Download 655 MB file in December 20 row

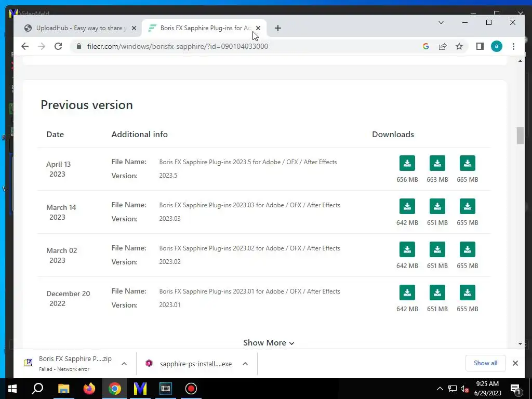468,292
